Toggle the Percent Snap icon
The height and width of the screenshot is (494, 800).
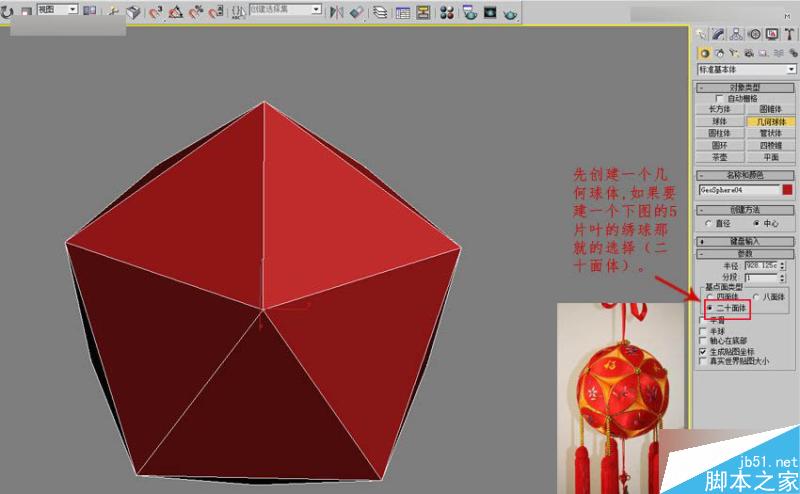point(196,12)
